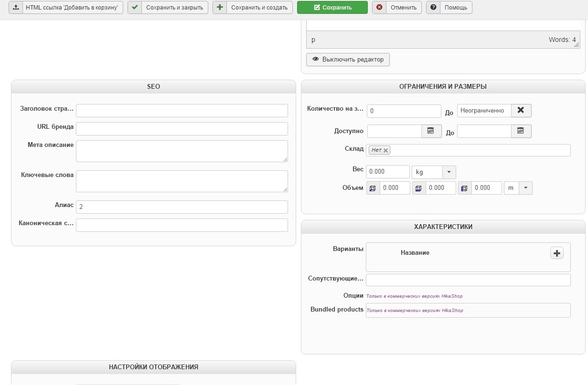Focus the Заголовок страницы input field
The image size is (588, 385).
pos(182,111)
